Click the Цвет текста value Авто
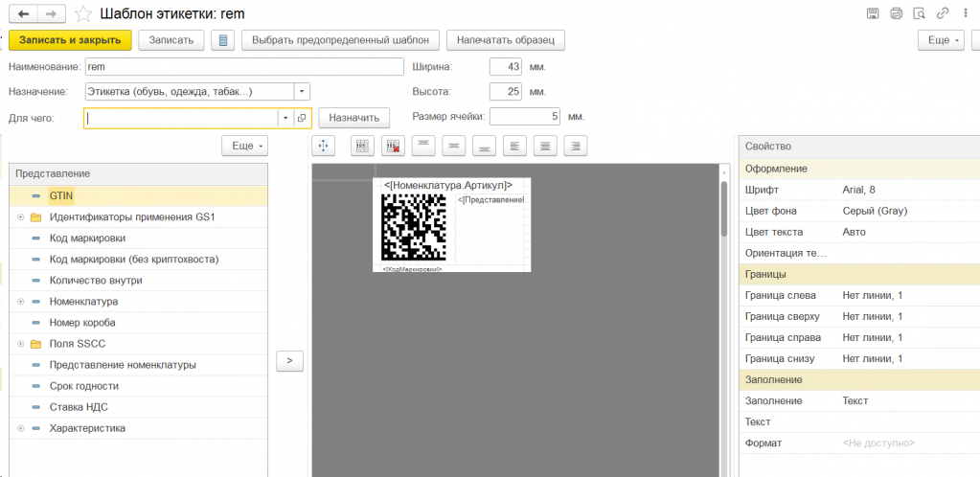 click(854, 232)
